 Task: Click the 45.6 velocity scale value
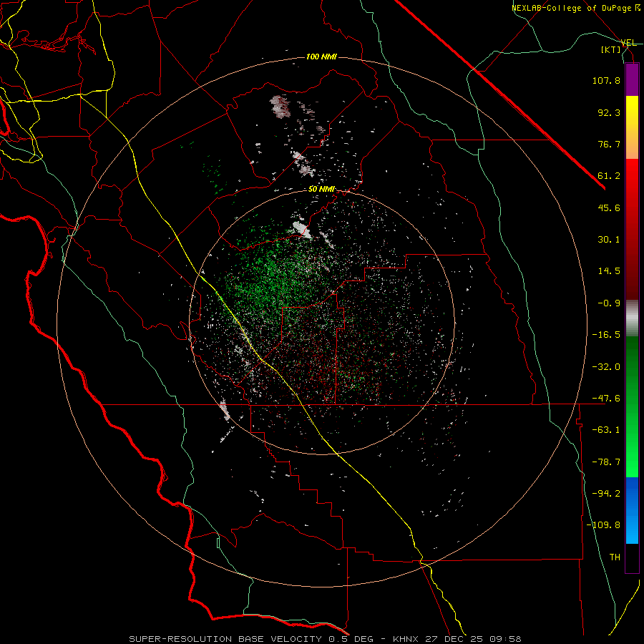point(609,208)
